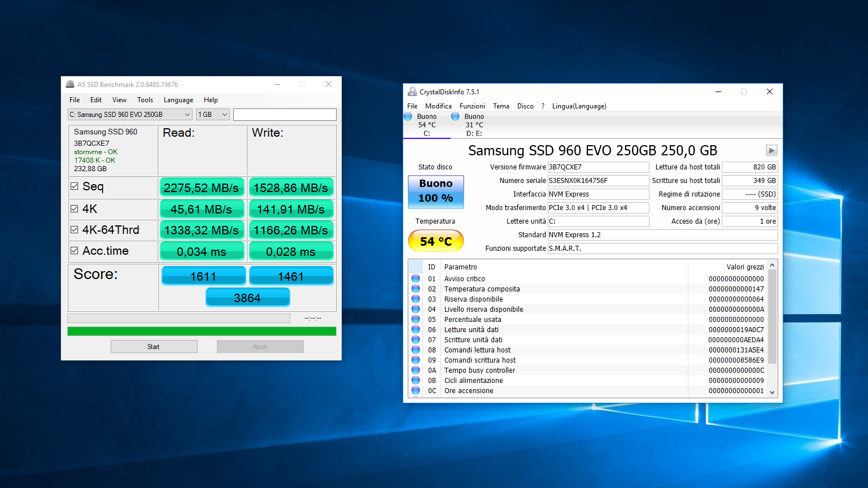Open the Funzioni menu in CrystalDiskInfo
868x488 pixels.
pos(472,106)
